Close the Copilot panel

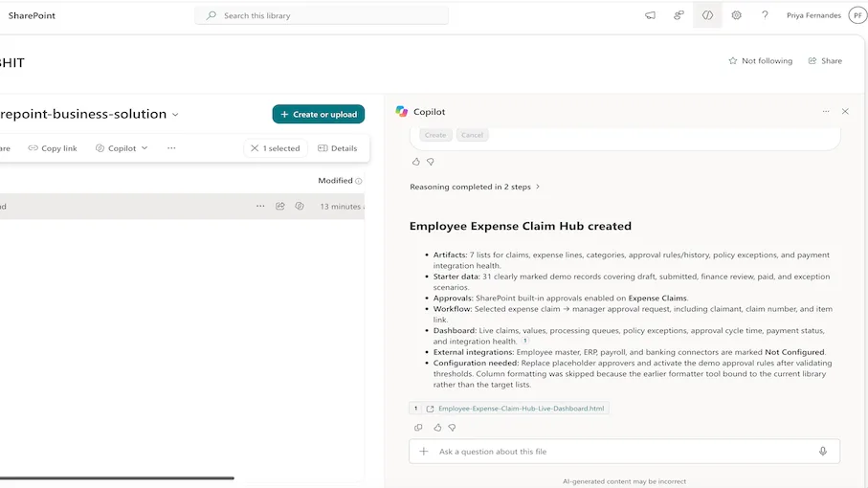click(x=845, y=111)
